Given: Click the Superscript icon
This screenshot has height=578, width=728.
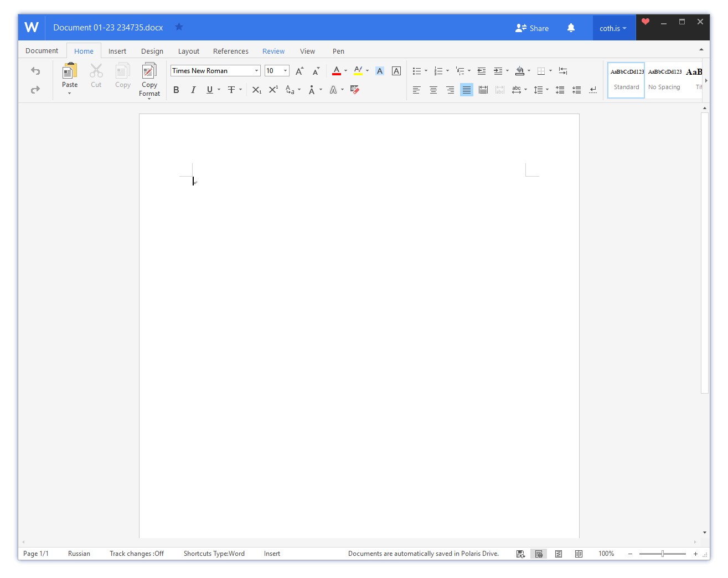Looking at the screenshot, I should coord(273,90).
